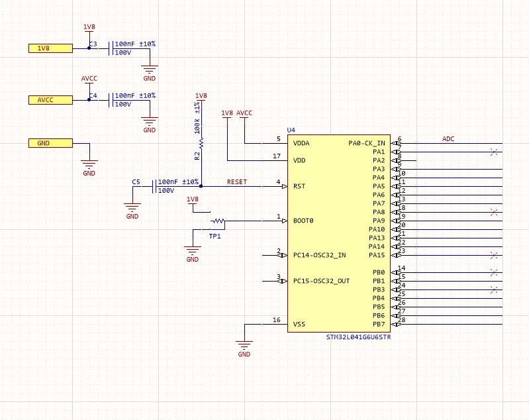Image resolution: width=529 pixels, height=420 pixels.
Task: Click the no-connect marker on the PA1 wire
Action: coord(494,152)
